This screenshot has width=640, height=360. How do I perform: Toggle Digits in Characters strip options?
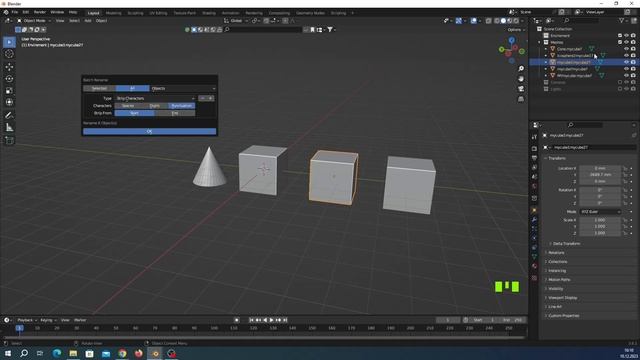(x=155, y=106)
